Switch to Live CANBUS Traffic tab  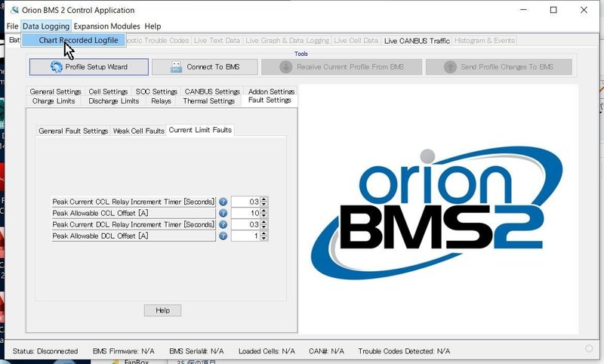pos(417,41)
